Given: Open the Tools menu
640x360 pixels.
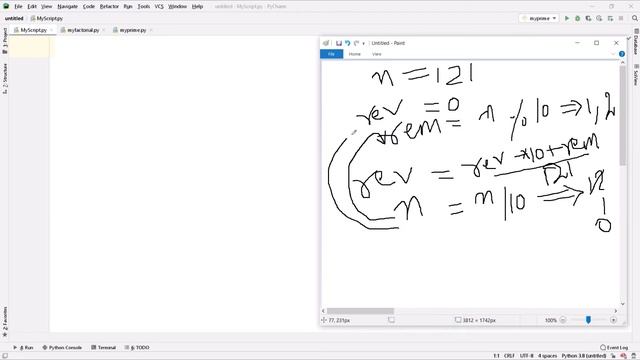Looking at the screenshot, I should [x=144, y=7].
